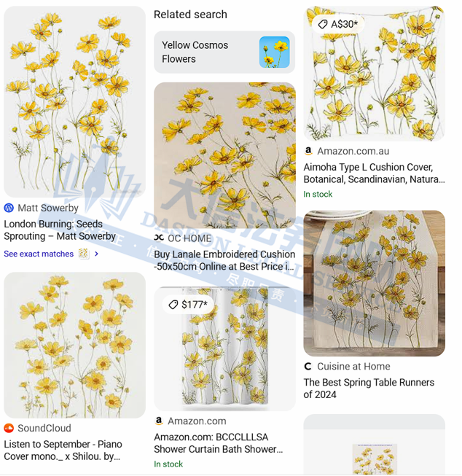Click the $177 price tag badge
This screenshot has height=476, width=462.
click(188, 304)
